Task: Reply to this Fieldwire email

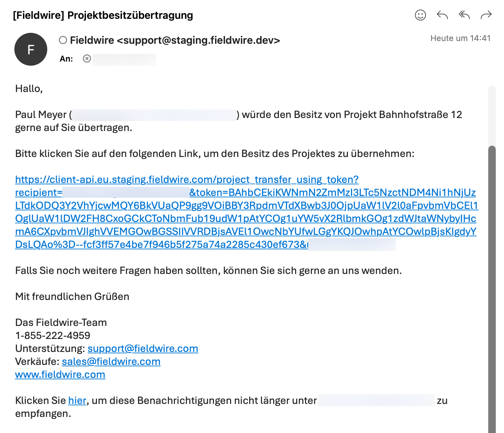Action: (x=442, y=15)
